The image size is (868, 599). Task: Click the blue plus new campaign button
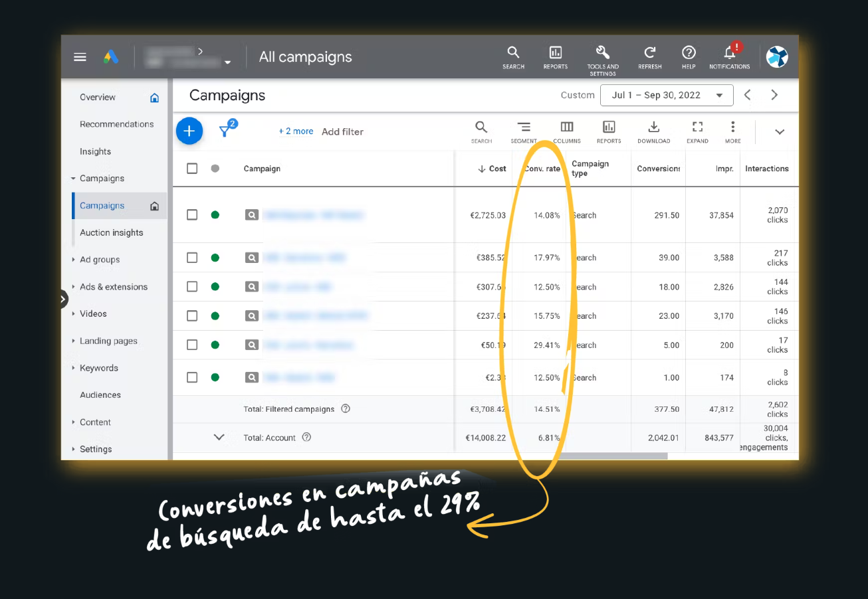coord(189,131)
